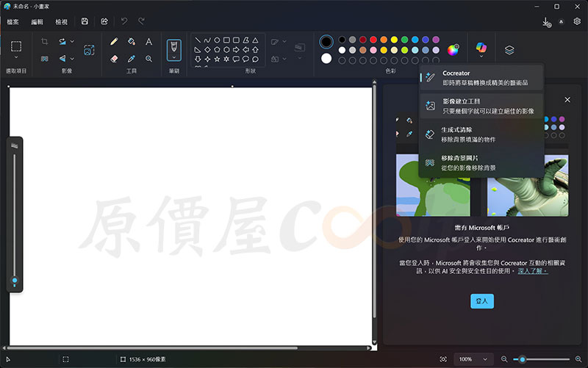
Task: Pick the red color swatch
Action: coord(374,40)
